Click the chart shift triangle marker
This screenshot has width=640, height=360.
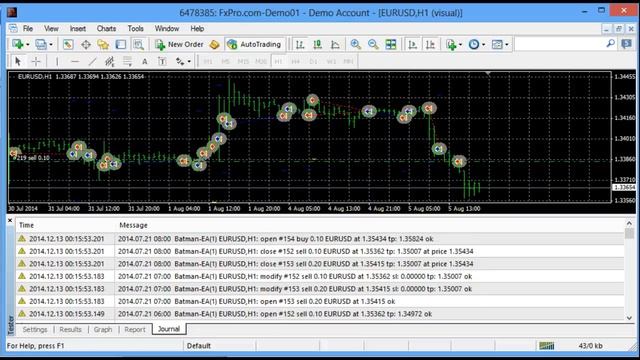(x=488, y=73)
